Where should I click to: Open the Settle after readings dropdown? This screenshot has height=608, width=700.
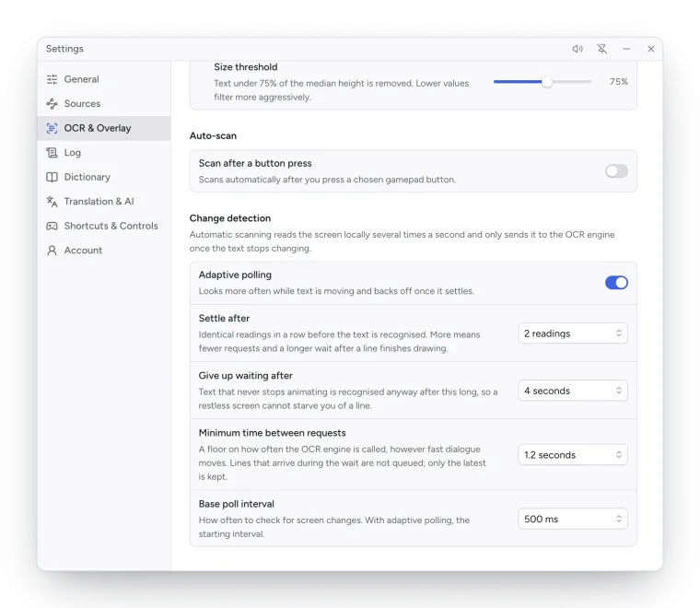(573, 333)
